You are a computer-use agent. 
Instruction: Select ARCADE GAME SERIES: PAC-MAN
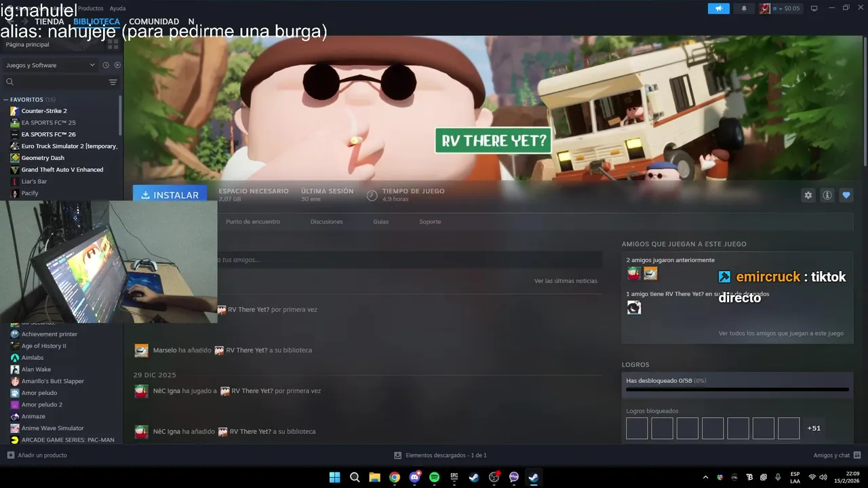(x=68, y=440)
